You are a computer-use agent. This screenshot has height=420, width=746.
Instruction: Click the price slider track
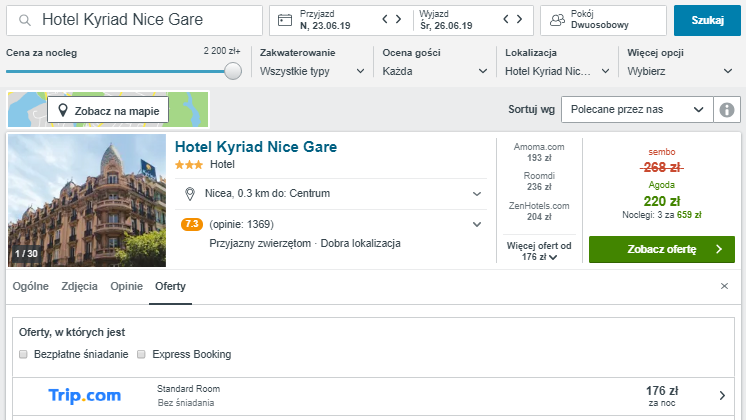(x=115, y=71)
